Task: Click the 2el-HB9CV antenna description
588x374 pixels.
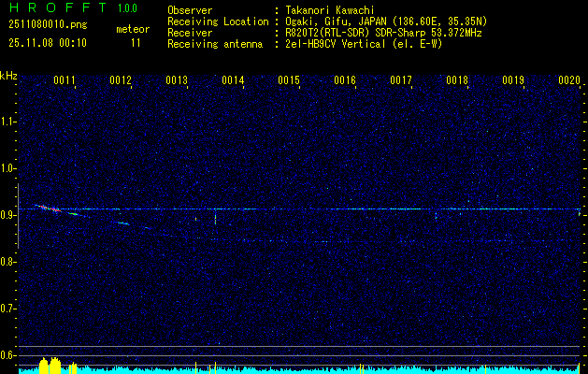Action: click(x=364, y=44)
